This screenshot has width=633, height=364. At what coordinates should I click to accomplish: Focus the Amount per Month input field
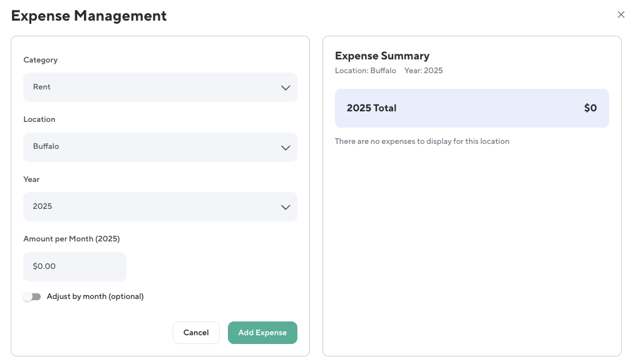(x=75, y=266)
